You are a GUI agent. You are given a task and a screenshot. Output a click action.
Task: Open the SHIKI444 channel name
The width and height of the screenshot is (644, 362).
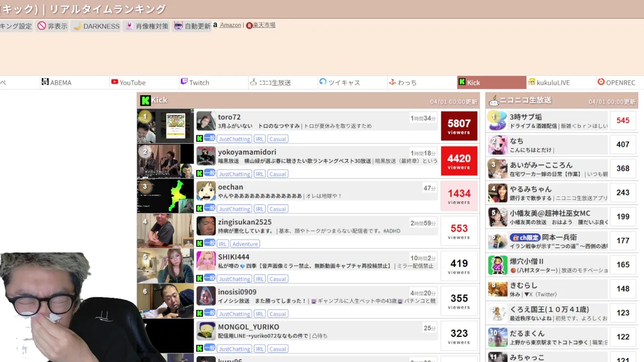point(233,257)
